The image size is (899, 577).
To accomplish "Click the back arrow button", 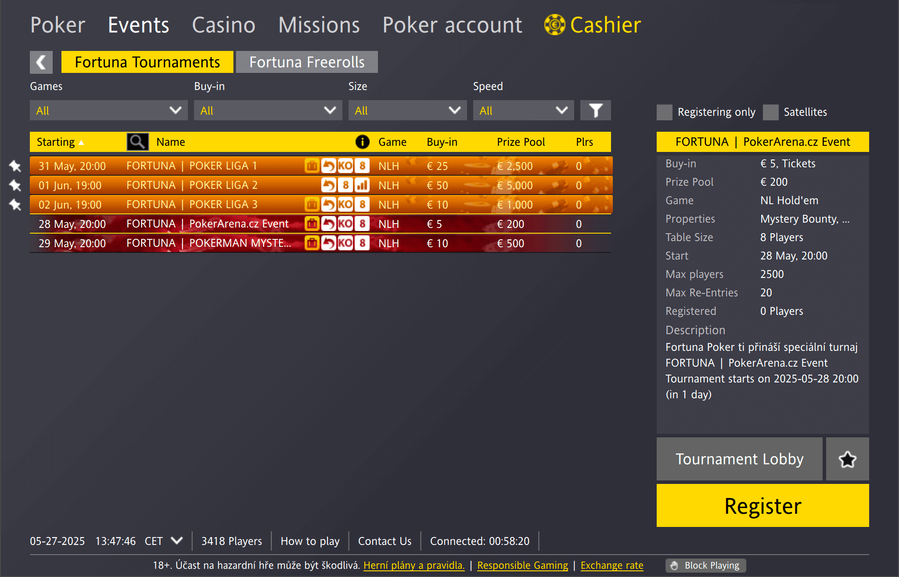I will click(x=41, y=62).
